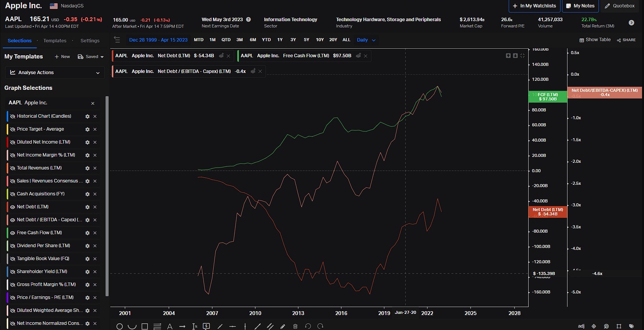This screenshot has height=330, width=644.
Task: Select the text annotation tool
Action: (170, 326)
